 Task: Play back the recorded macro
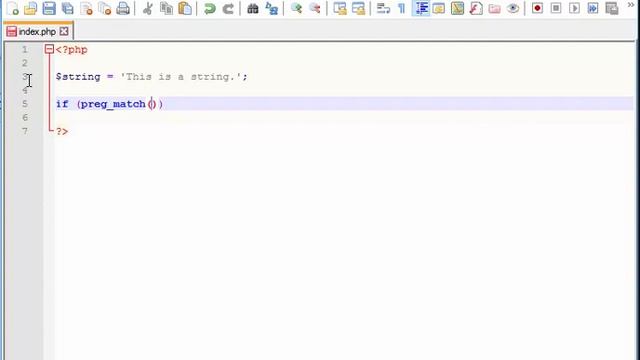point(574,8)
